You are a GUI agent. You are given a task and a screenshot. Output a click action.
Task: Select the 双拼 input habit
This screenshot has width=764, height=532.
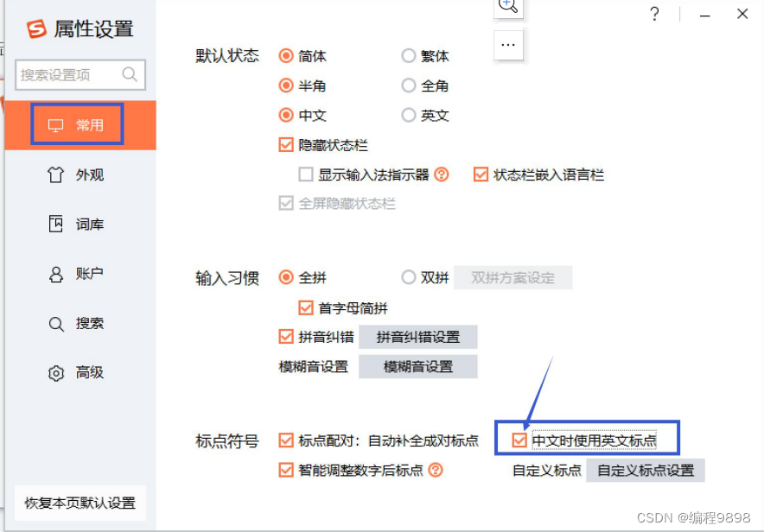coord(408,277)
